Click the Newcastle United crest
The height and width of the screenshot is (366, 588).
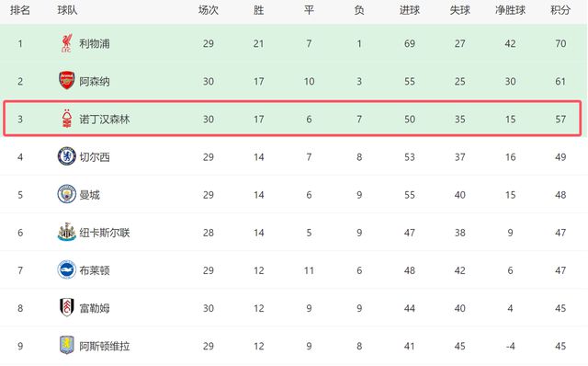point(67,232)
